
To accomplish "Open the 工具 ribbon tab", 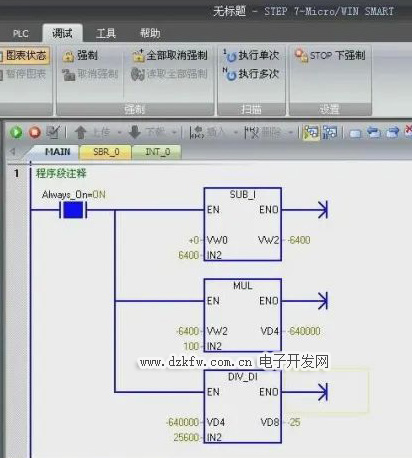I will coord(106,33).
